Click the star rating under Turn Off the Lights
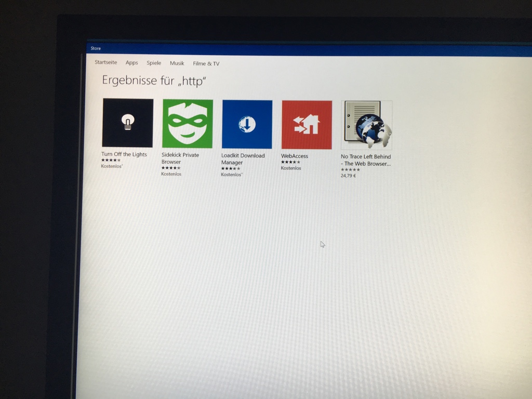 pos(111,160)
